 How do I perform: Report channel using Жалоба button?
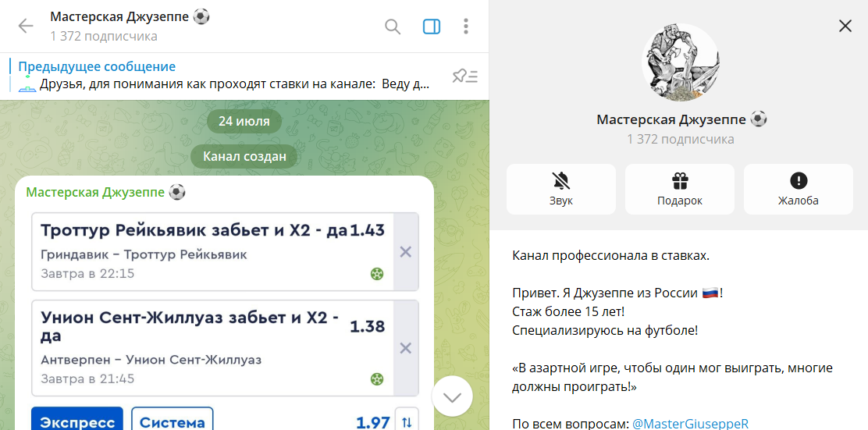coord(798,189)
